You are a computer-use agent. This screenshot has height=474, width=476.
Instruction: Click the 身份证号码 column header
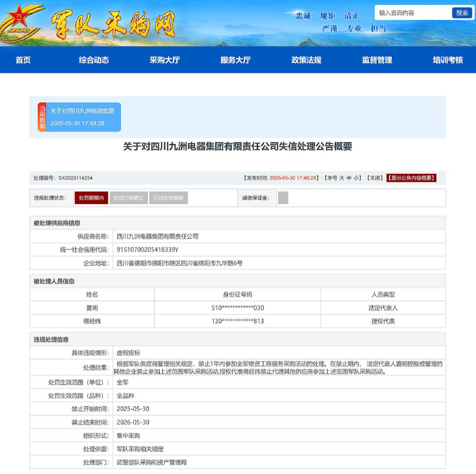238,295
